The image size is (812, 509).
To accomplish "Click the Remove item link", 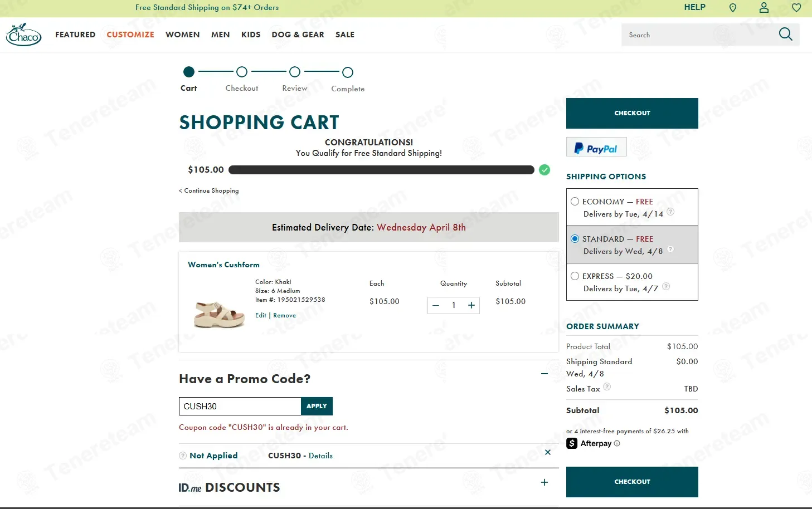I will [284, 315].
